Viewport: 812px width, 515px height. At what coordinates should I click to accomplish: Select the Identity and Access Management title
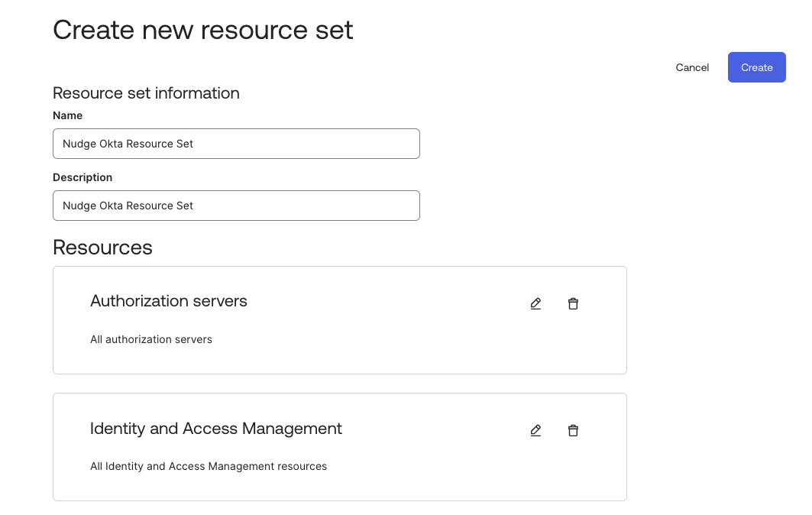(x=216, y=429)
